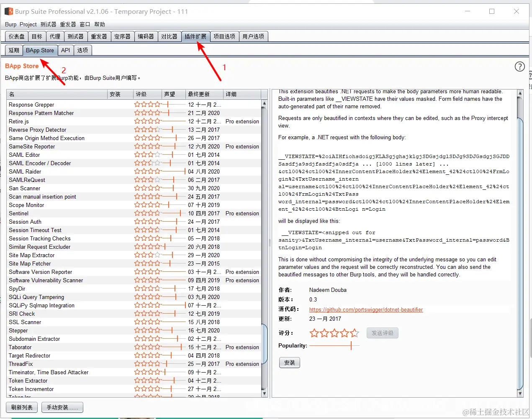
Task: Click the 发送评级 submit rating button
Action: (x=383, y=333)
